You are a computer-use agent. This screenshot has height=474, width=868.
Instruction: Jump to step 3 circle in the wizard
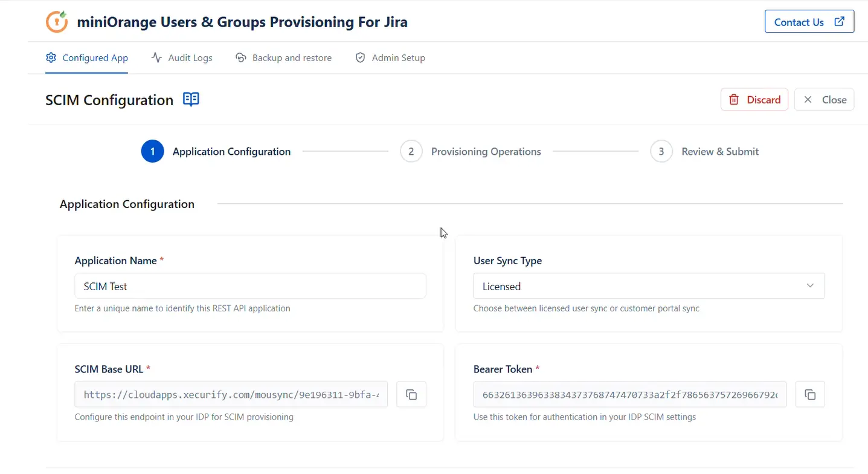[x=661, y=151]
